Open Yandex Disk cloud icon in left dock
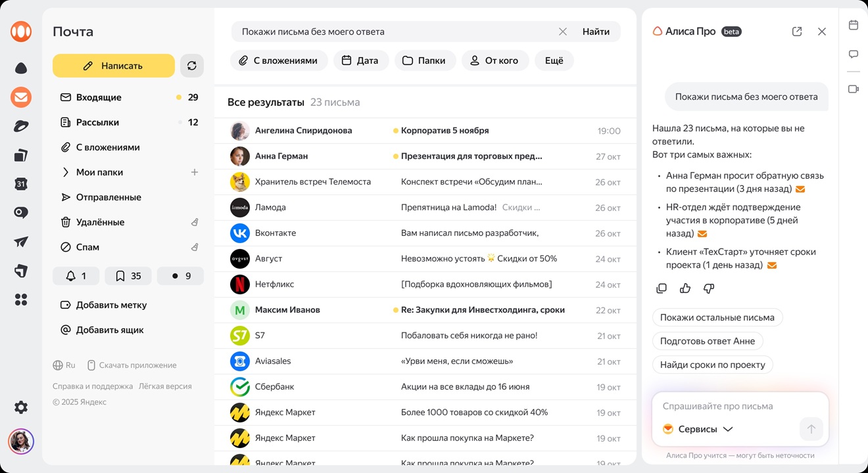Screen dimensions: 868x473 [20, 68]
